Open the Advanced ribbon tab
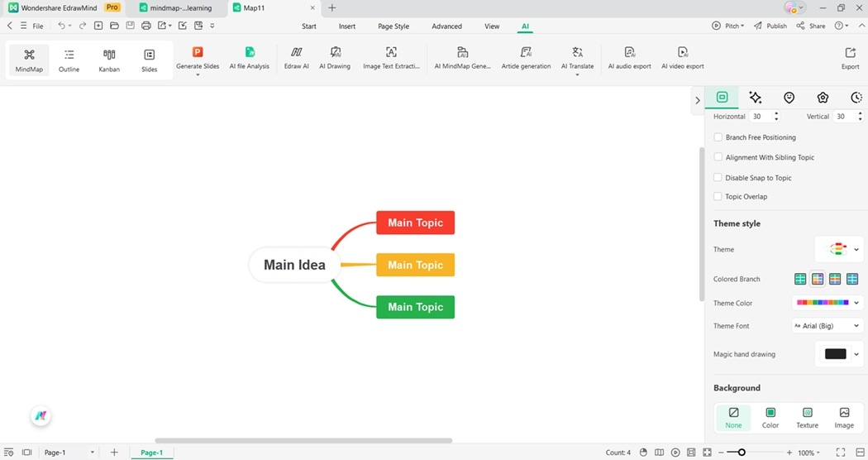868x460 pixels. click(x=446, y=26)
